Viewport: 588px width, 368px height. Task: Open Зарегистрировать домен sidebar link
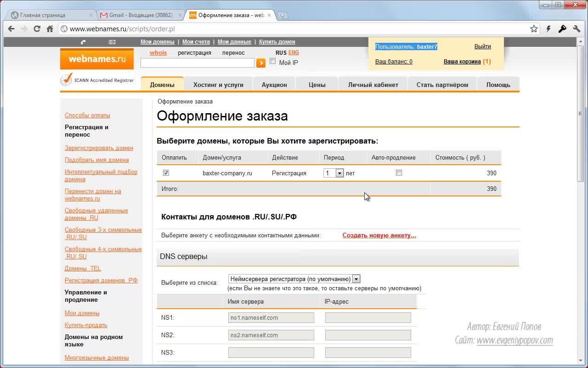(99, 148)
